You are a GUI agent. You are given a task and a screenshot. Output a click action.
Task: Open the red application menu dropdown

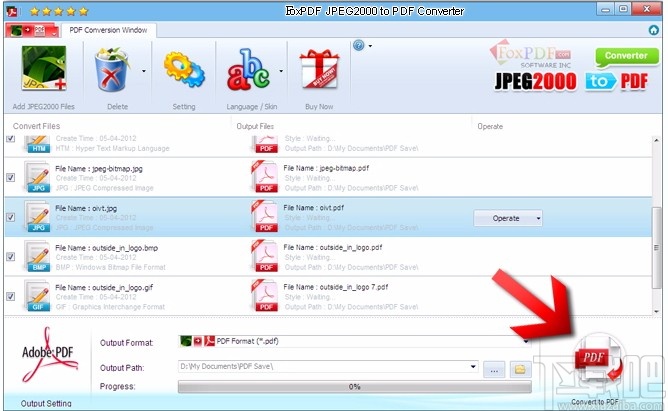32,30
